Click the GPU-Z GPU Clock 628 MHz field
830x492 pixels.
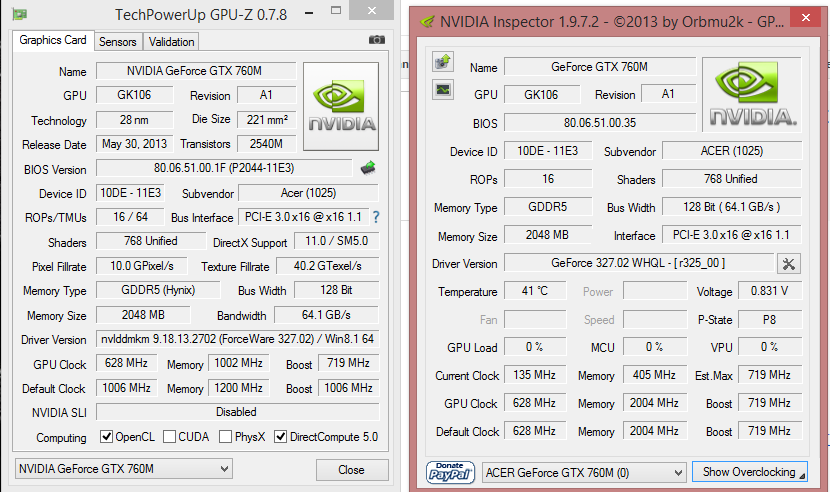127,363
